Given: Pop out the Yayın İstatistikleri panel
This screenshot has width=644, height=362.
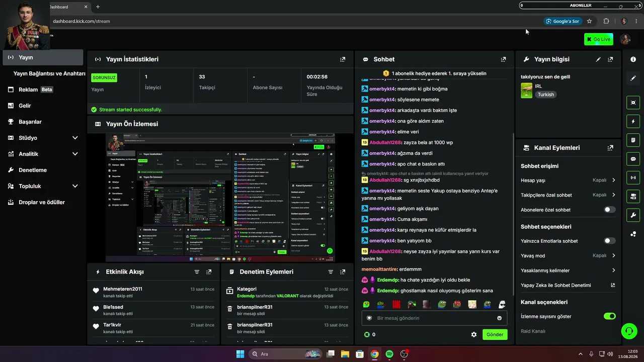Looking at the screenshot, I should coord(343,59).
